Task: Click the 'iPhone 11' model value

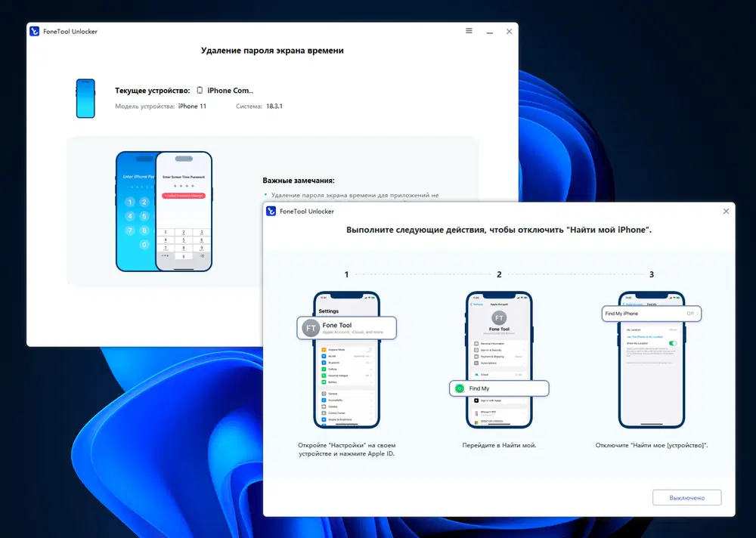Action: click(192, 106)
